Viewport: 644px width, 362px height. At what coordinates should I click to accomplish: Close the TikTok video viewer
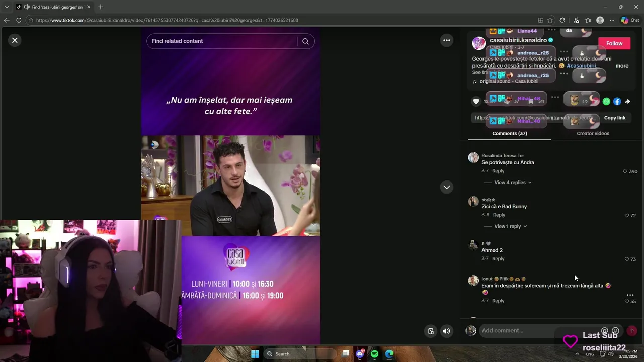pyautogui.click(x=15, y=40)
